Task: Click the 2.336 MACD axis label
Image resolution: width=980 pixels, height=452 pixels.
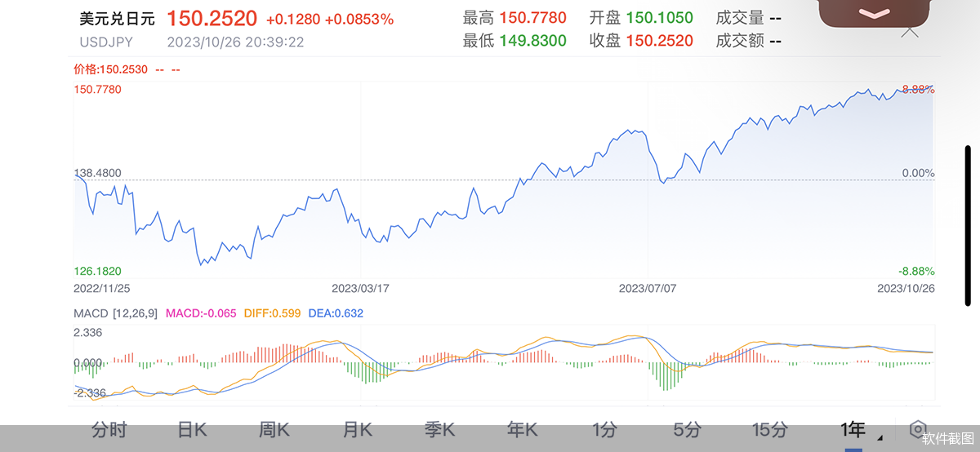Action: click(87, 332)
